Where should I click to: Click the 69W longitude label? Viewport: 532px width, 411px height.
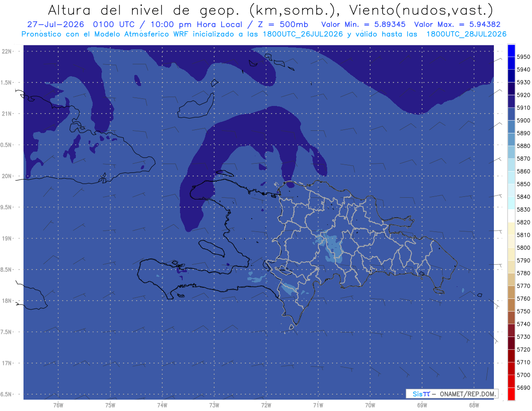[422, 405]
